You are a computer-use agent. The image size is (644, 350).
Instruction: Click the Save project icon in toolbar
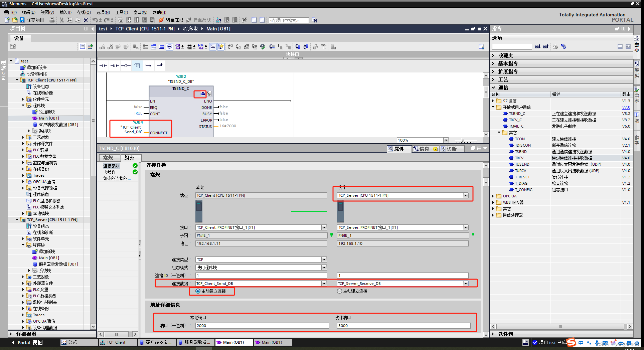(22, 20)
